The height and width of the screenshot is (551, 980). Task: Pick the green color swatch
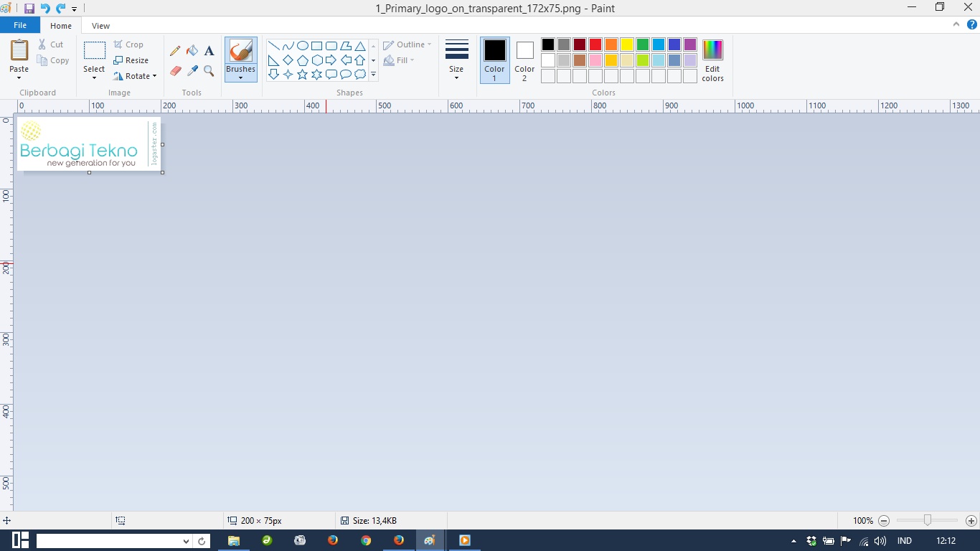point(643,44)
